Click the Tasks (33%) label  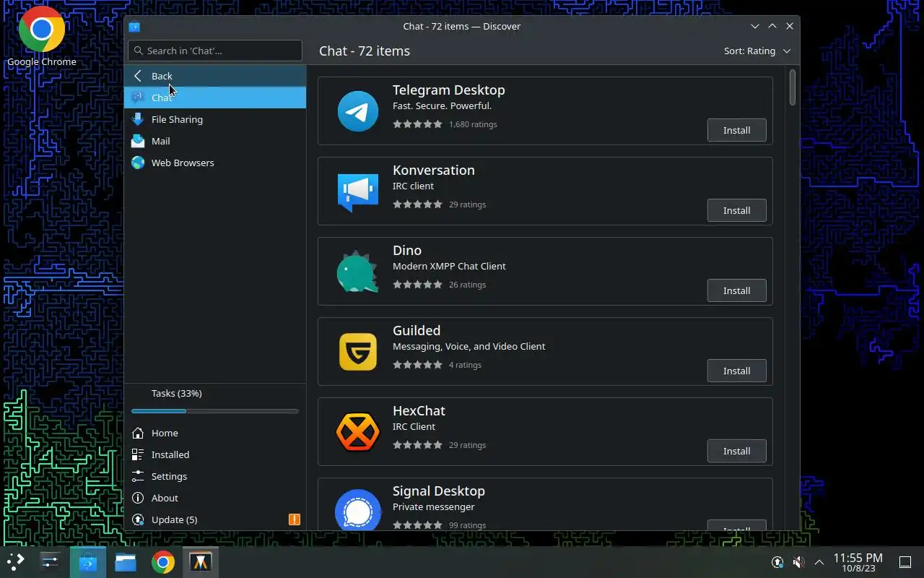pos(176,393)
